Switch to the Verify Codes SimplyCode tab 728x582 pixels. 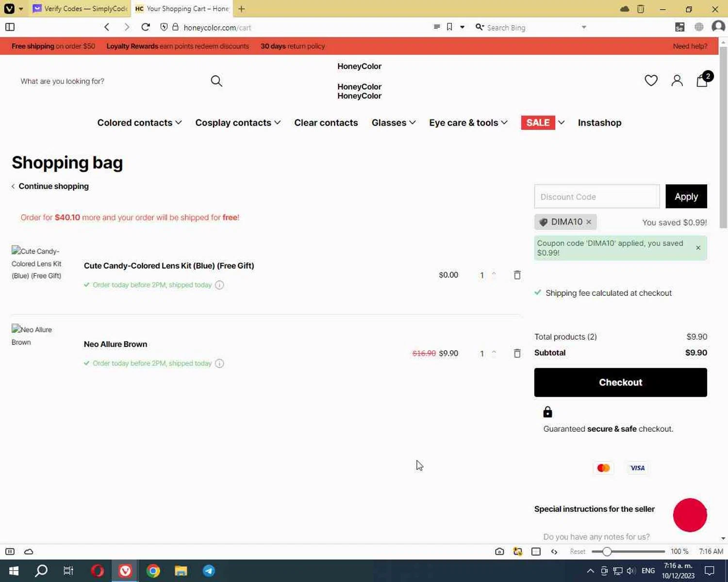80,9
